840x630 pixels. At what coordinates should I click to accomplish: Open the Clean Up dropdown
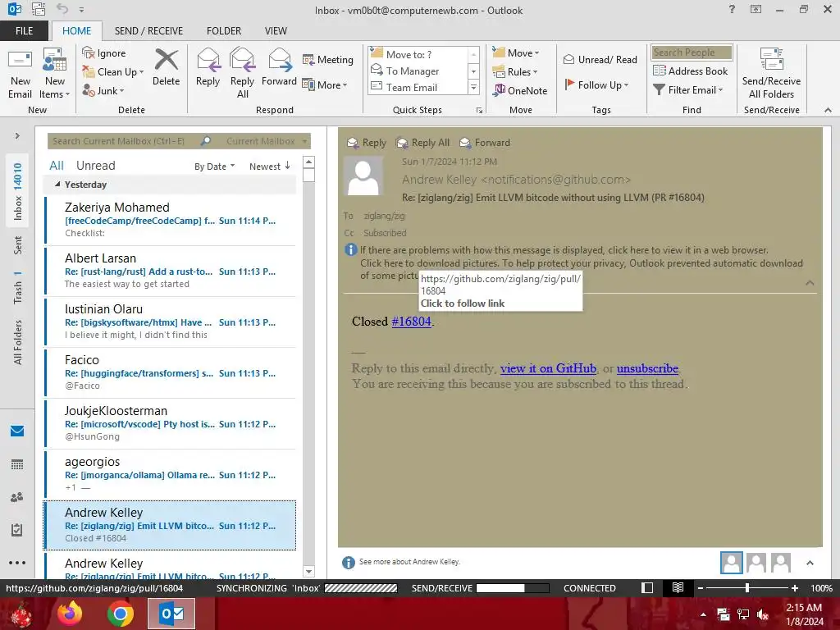[x=113, y=72]
